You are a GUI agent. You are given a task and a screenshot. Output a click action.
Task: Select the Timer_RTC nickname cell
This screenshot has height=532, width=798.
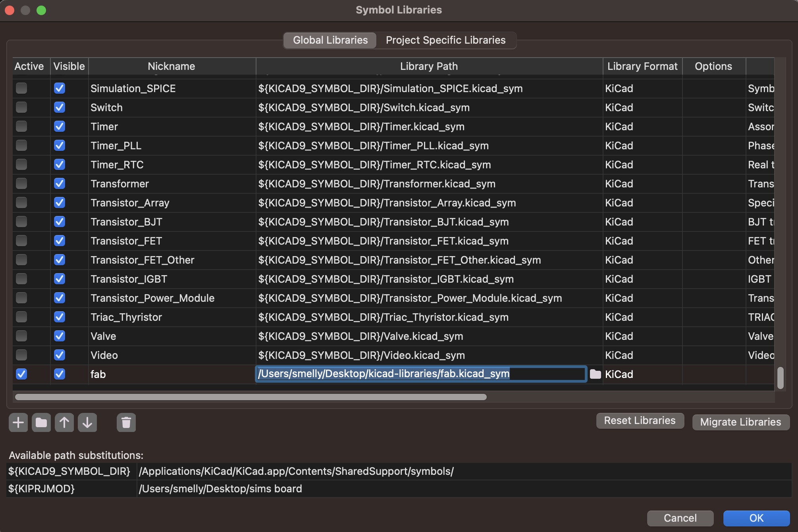[x=172, y=165]
